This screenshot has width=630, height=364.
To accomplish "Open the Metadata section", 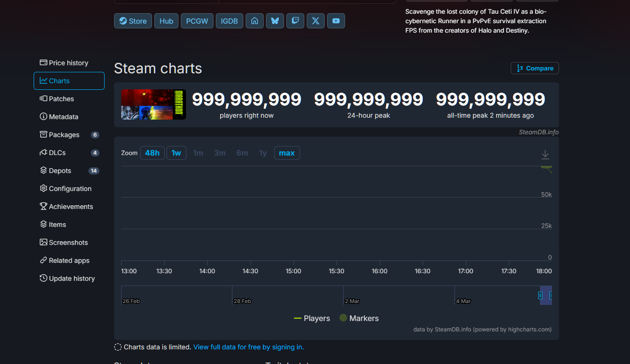I will 69,117.
